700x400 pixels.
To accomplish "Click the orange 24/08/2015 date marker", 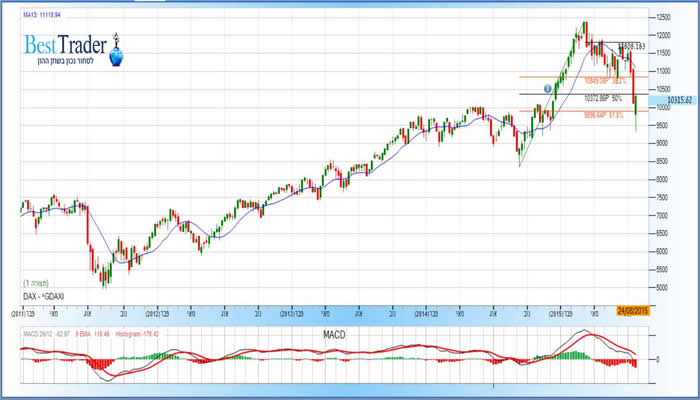I will [x=635, y=312].
